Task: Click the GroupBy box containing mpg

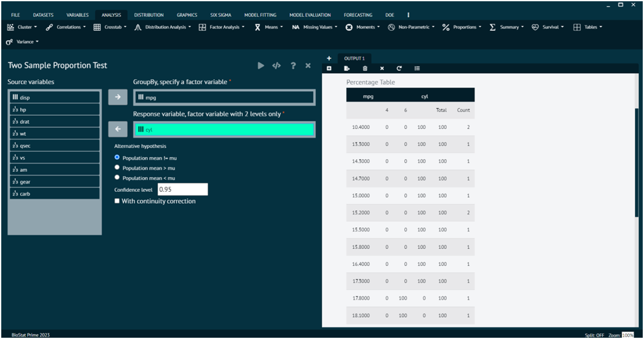Action: (x=224, y=97)
